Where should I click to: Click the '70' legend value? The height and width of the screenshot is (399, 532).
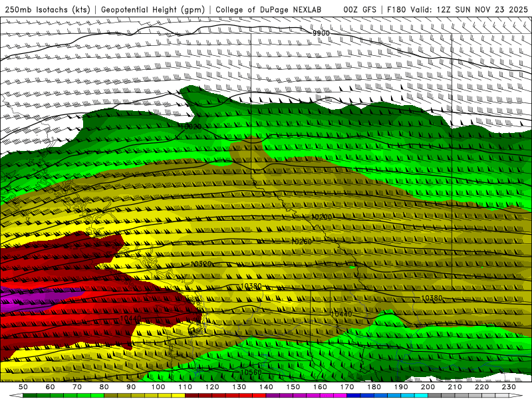point(77,387)
